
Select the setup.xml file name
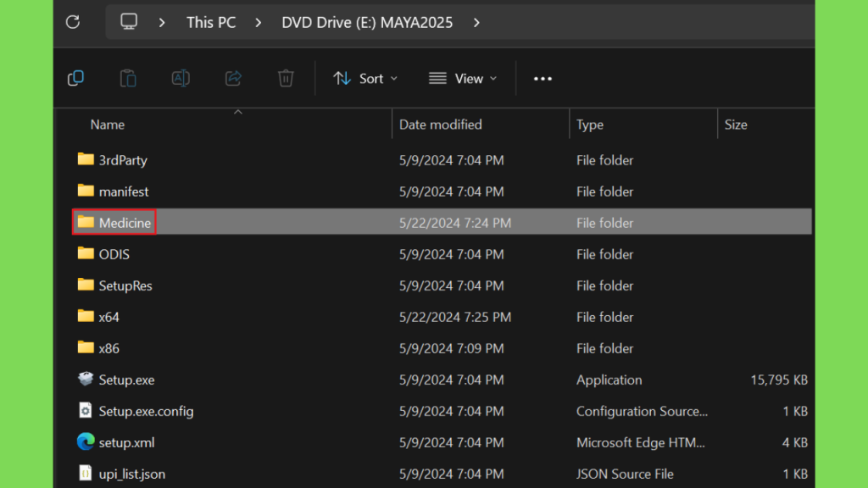[127, 443]
